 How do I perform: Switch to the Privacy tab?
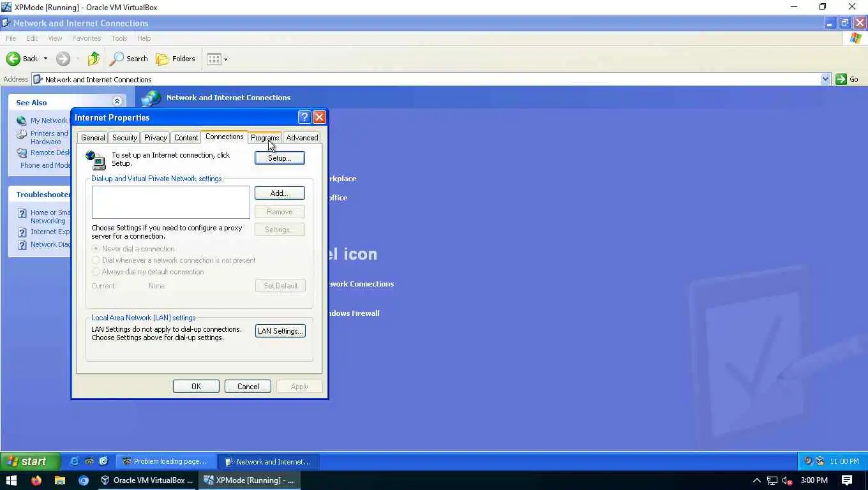point(155,138)
